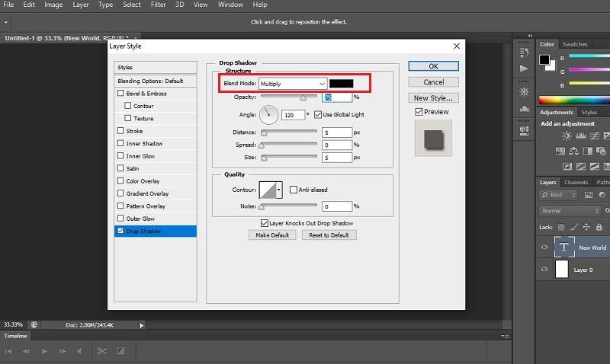Image resolution: width=610 pixels, height=364 pixels.
Task: Open the tool preset picker arrow
Action: click(6, 22)
